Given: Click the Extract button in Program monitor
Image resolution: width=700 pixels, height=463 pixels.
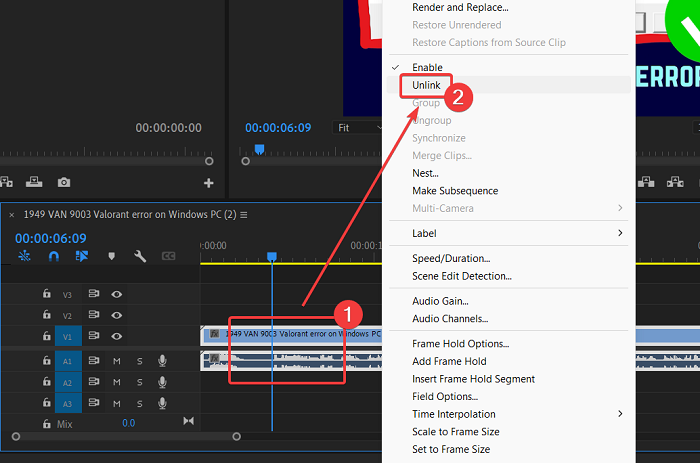Looking at the screenshot, I should [x=675, y=182].
